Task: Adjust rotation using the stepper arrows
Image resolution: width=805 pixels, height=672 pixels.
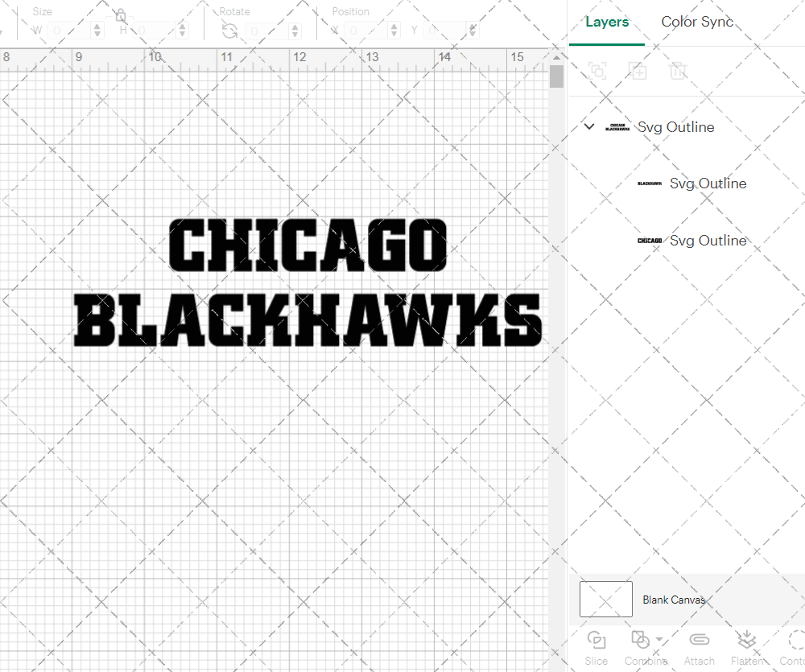Action: 295,31
